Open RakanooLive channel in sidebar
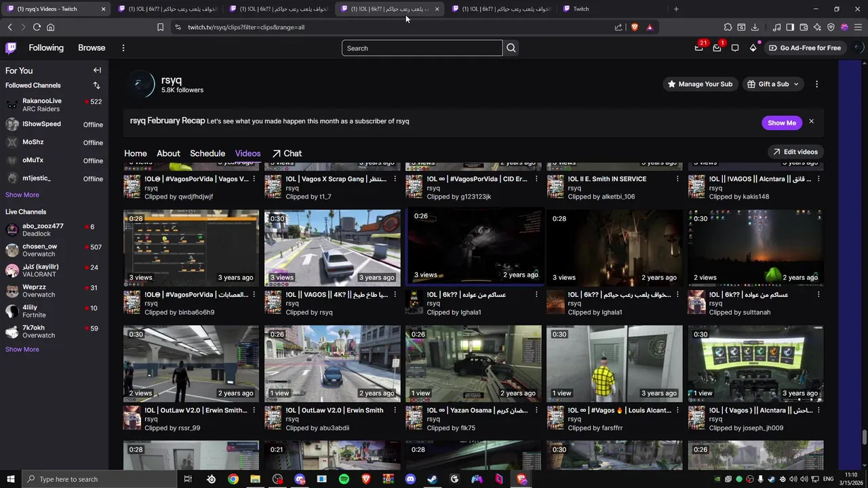Image resolution: width=868 pixels, height=488 pixels. (54, 104)
